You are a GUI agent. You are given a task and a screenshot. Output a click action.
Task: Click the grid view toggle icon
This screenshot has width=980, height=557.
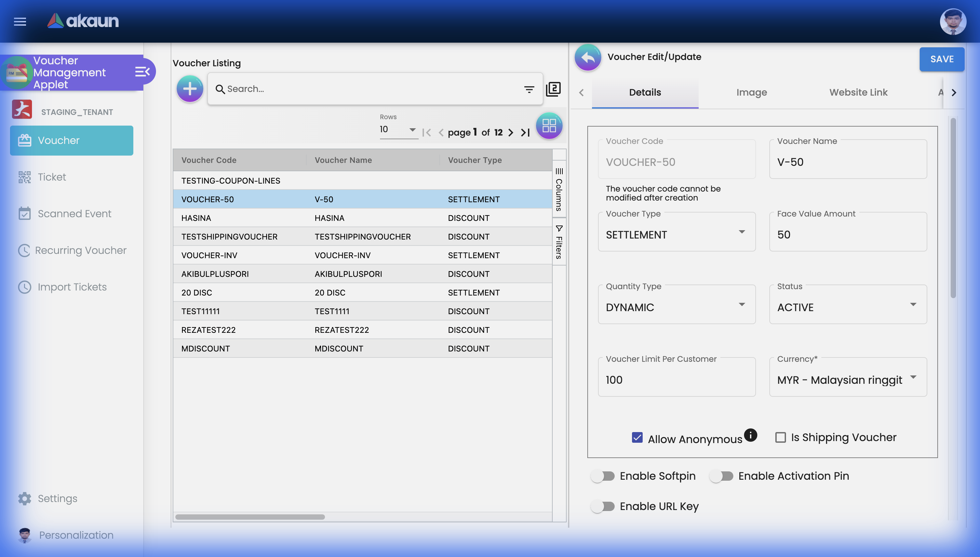549,126
